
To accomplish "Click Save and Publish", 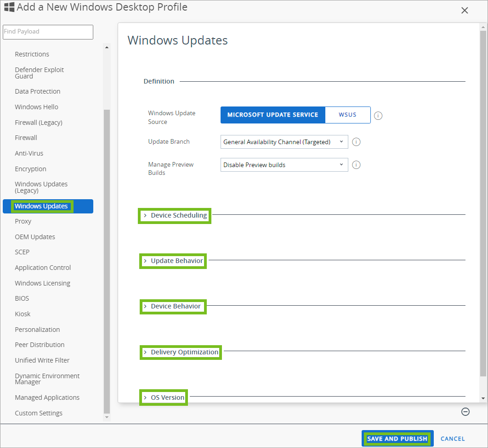I will click(397, 439).
